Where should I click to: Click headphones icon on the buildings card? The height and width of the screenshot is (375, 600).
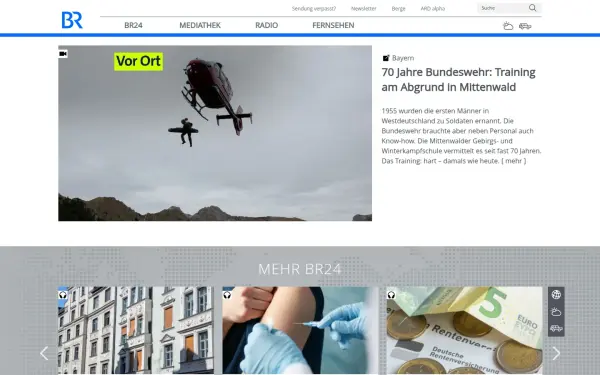[x=63, y=295]
